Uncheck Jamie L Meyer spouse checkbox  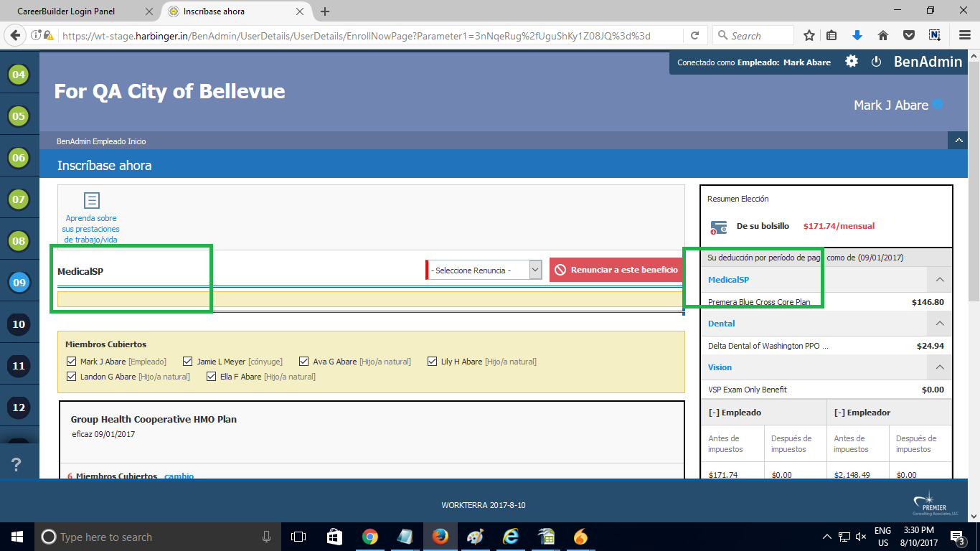(x=188, y=362)
